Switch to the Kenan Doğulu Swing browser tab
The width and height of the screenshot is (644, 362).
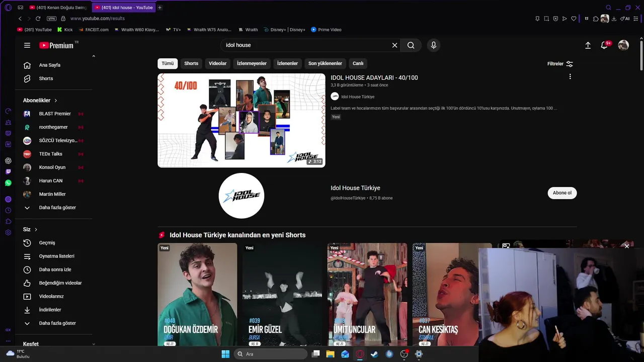(x=58, y=8)
